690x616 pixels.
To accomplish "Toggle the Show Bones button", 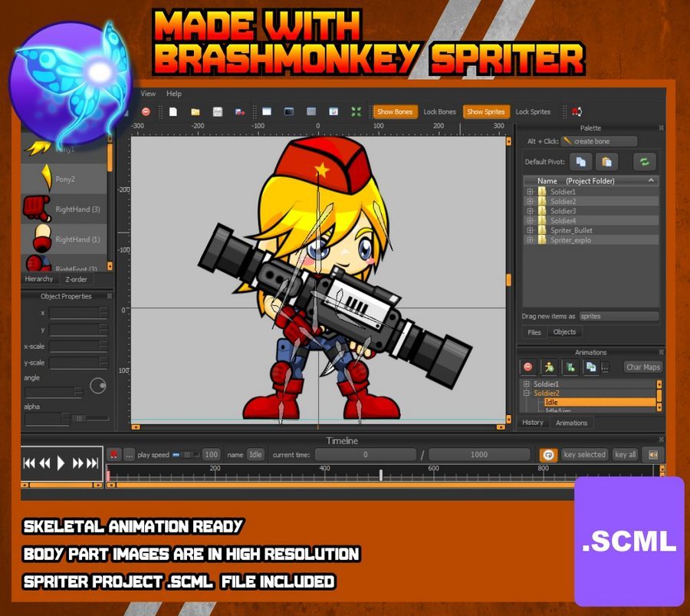I will point(395,112).
